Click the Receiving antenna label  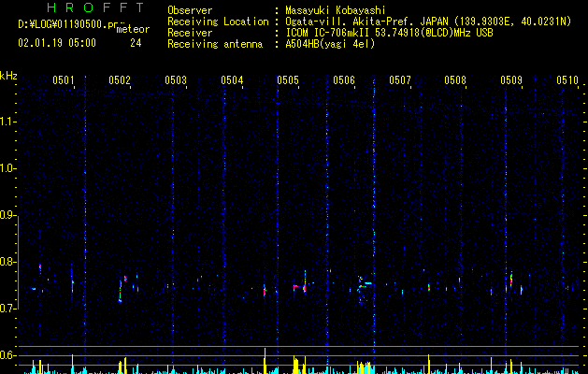(x=215, y=44)
